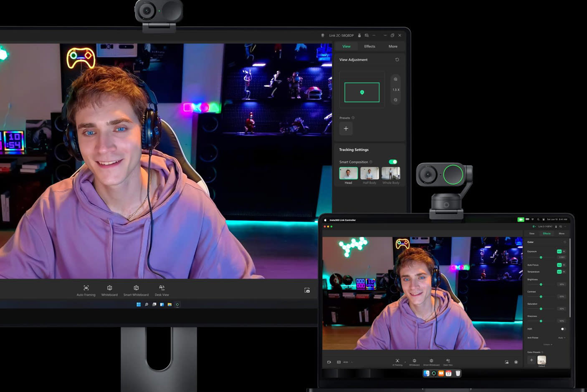Toggle the Exposure auto button
The width and height of the screenshot is (587, 392).
pos(559,251)
